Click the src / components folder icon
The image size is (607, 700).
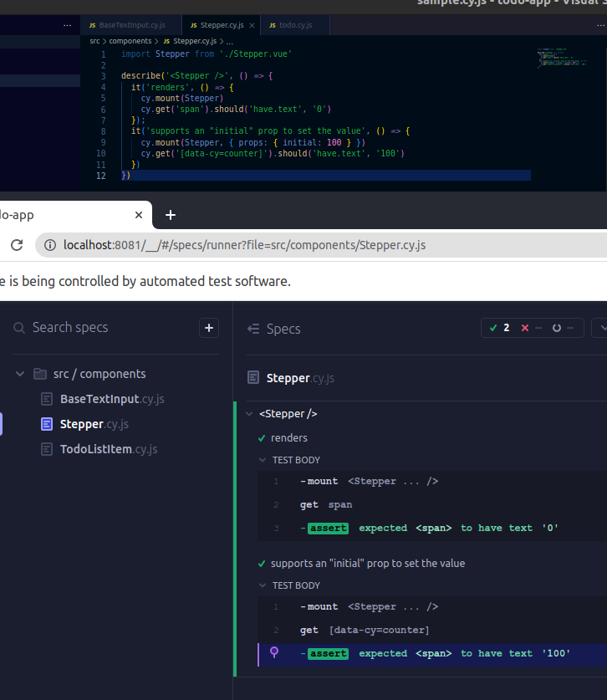coord(40,374)
